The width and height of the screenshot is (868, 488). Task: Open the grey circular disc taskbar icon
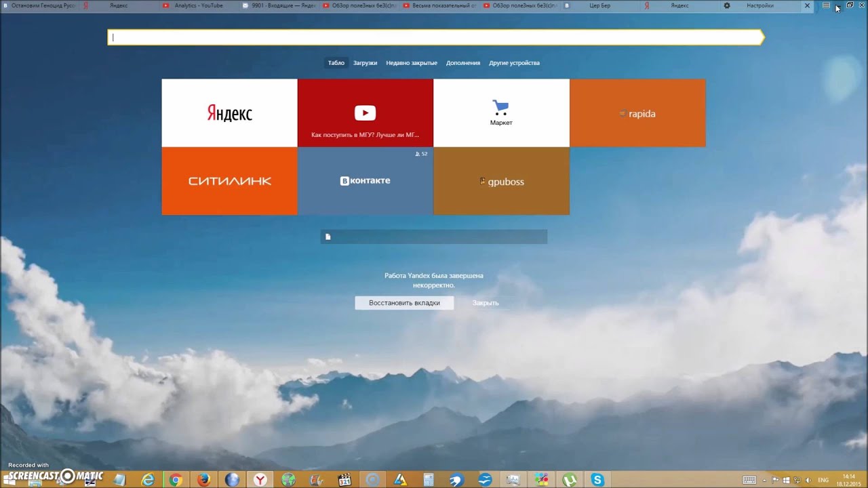(372, 480)
